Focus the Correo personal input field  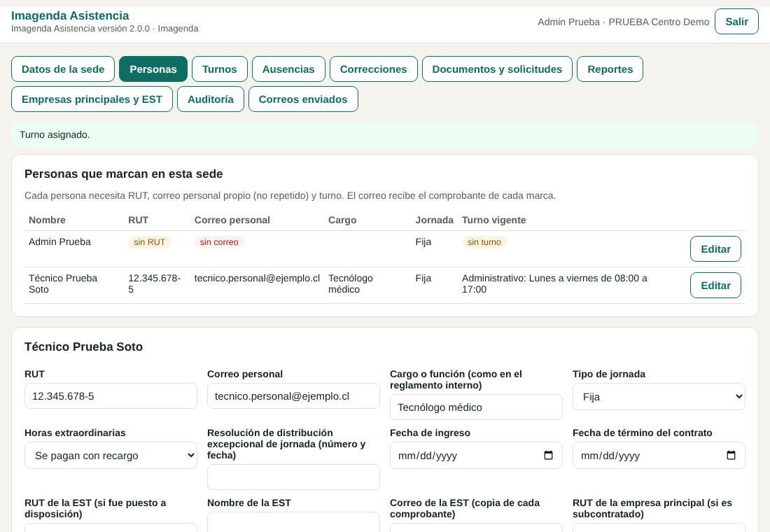coord(293,396)
